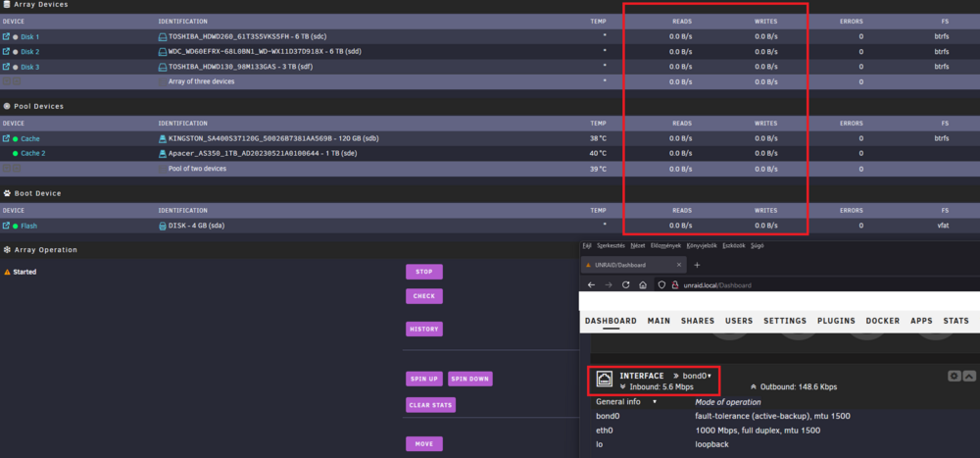The width and height of the screenshot is (980, 458).
Task: Close the UNRAID/Dashboard browser tab
Action: pos(679,265)
